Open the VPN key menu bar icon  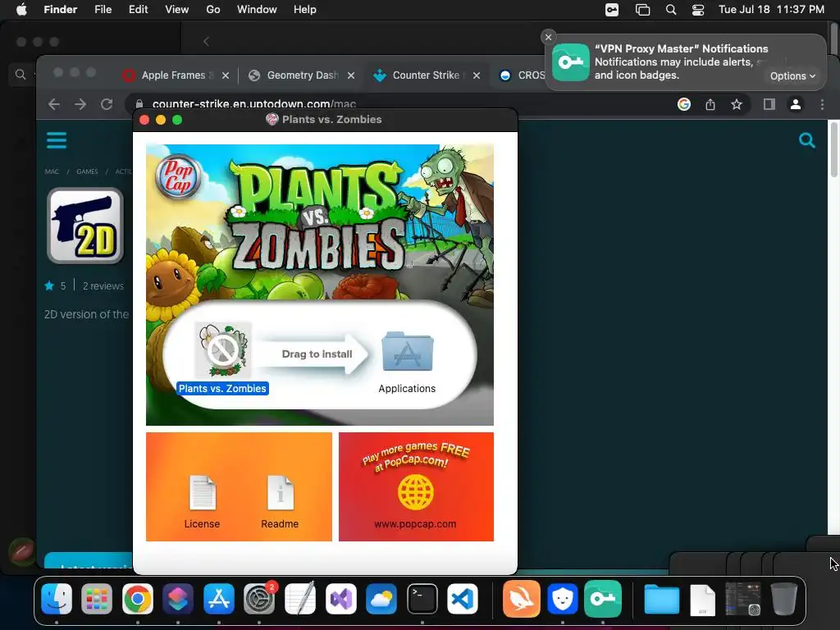[612, 10]
